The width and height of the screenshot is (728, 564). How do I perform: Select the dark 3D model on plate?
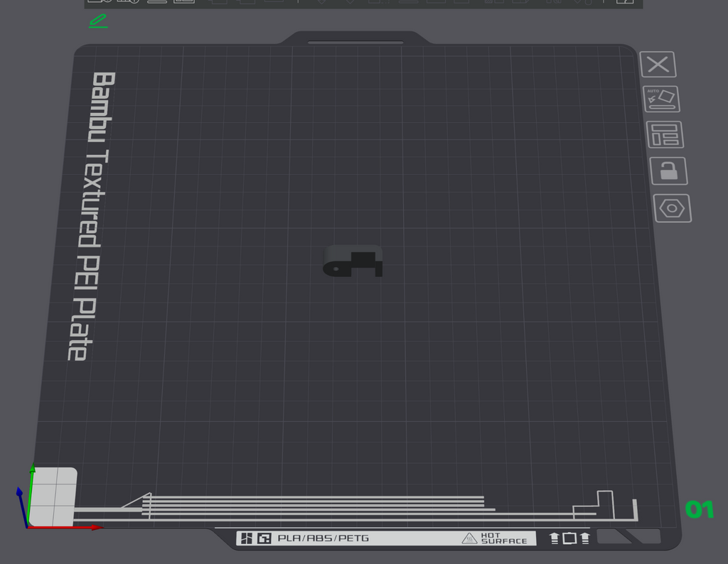pyautogui.click(x=353, y=261)
